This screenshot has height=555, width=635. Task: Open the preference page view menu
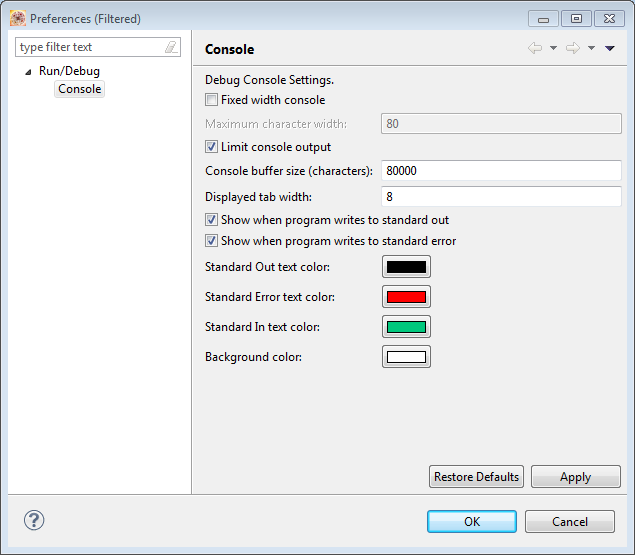[x=609, y=48]
